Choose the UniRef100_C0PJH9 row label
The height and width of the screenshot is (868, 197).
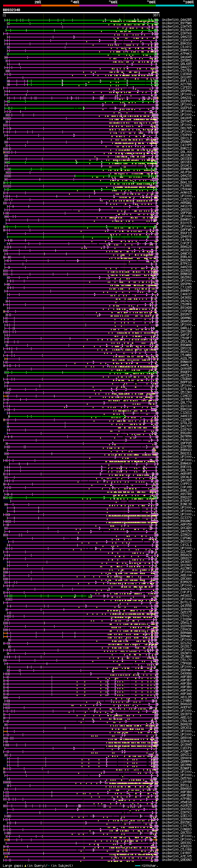177,487
